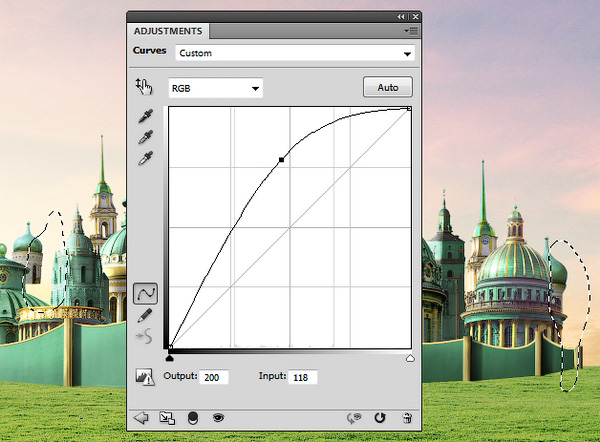Select edit points curve mode tool
The width and height of the screenshot is (600, 442).
coord(145,294)
